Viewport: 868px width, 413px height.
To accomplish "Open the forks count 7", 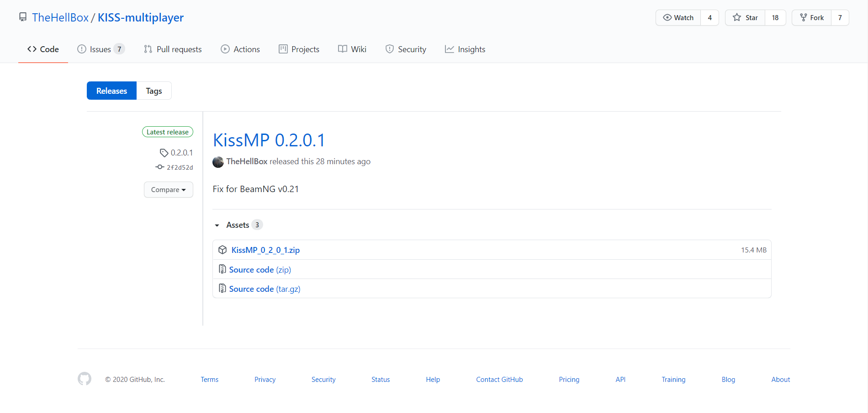I will coord(840,18).
